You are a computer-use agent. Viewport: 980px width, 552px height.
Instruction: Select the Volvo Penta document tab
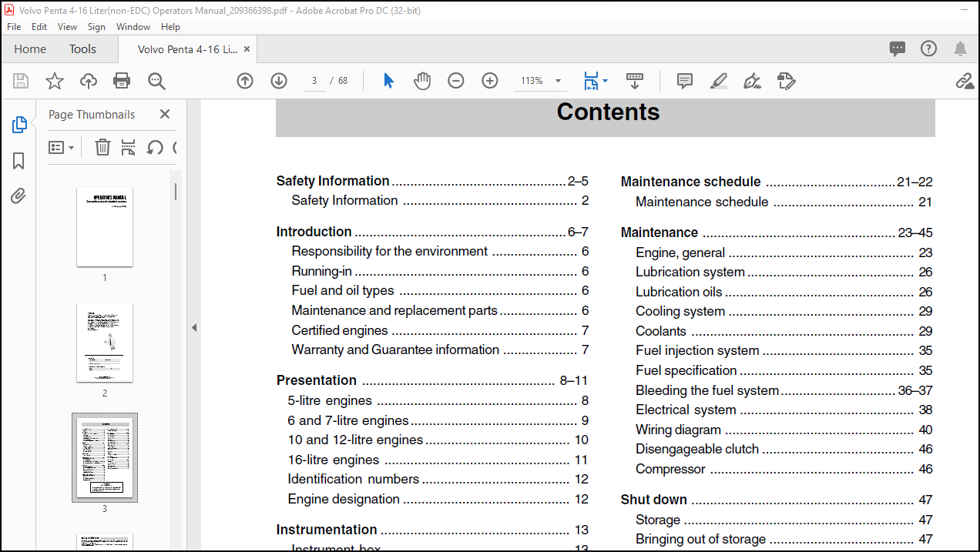coord(187,49)
